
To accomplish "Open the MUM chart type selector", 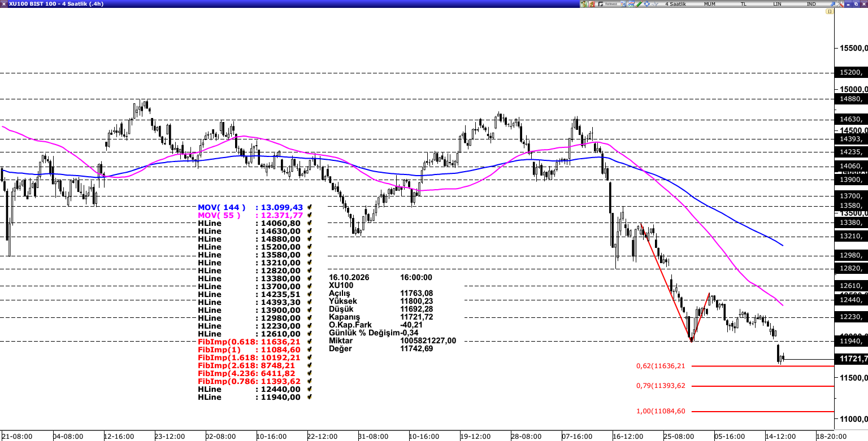I will pyautogui.click(x=710, y=4).
